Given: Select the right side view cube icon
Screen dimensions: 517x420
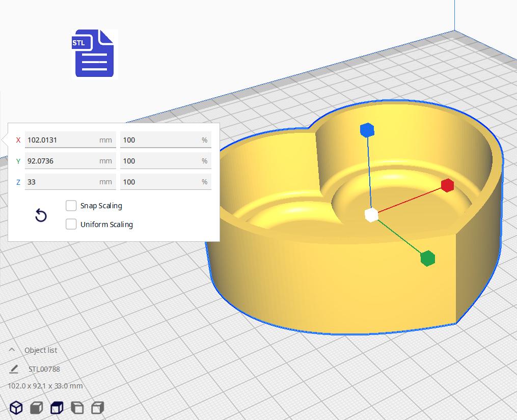Looking at the screenshot, I should point(97,408).
